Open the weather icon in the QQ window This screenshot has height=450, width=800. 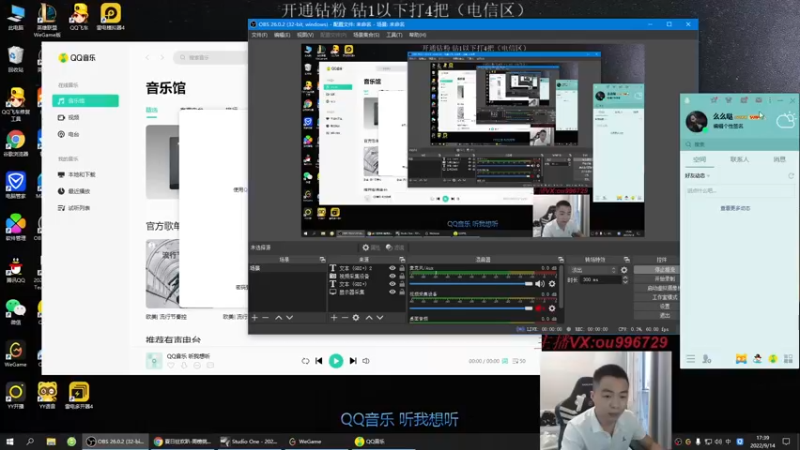785,121
